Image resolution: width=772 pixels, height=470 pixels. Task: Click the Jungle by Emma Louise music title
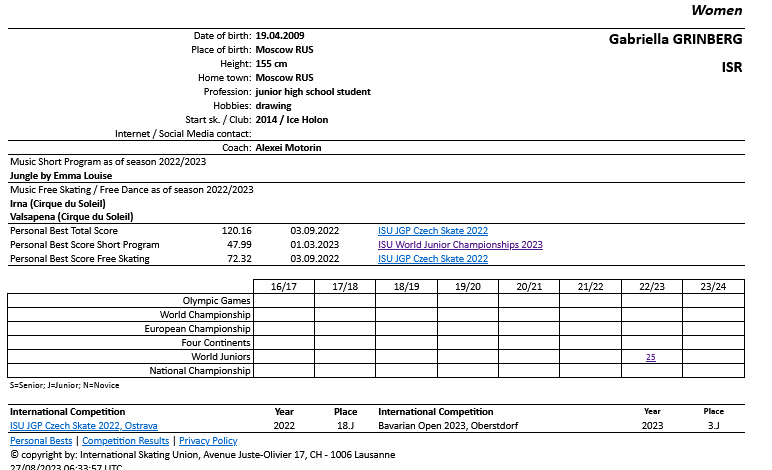coord(61,175)
